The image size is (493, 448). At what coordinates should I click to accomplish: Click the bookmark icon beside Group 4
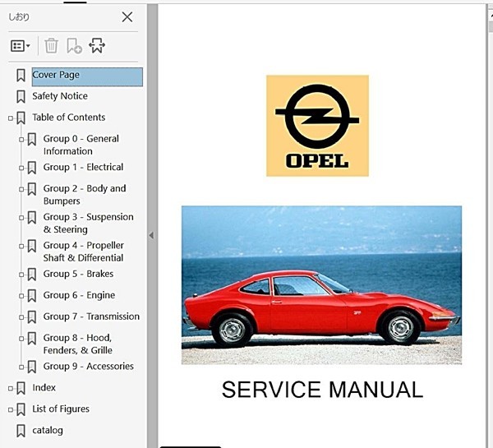32,246
